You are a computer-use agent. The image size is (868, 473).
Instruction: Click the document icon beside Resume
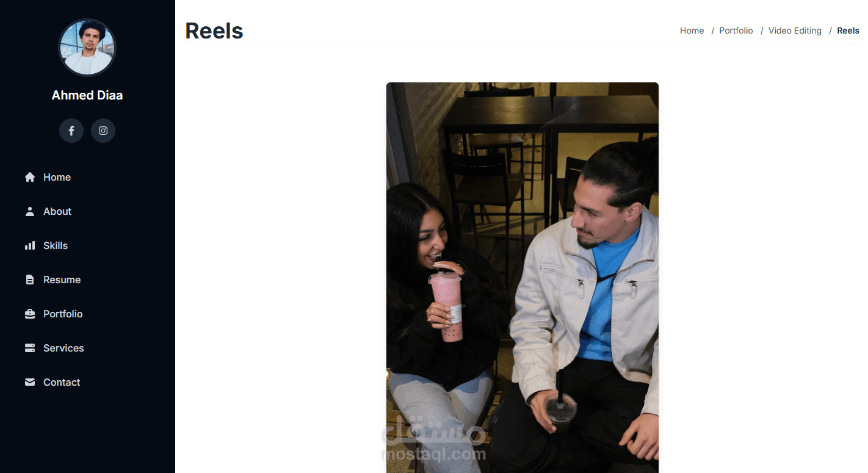tap(30, 280)
